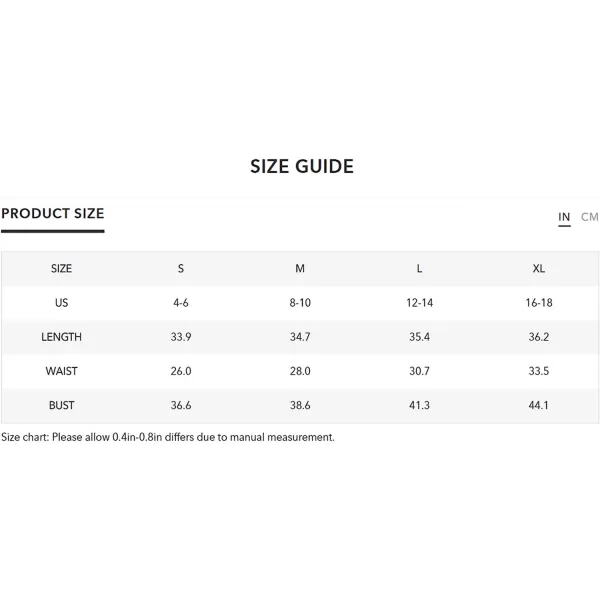600x600 pixels.
Task: Select the M size column header
Action: (300, 269)
